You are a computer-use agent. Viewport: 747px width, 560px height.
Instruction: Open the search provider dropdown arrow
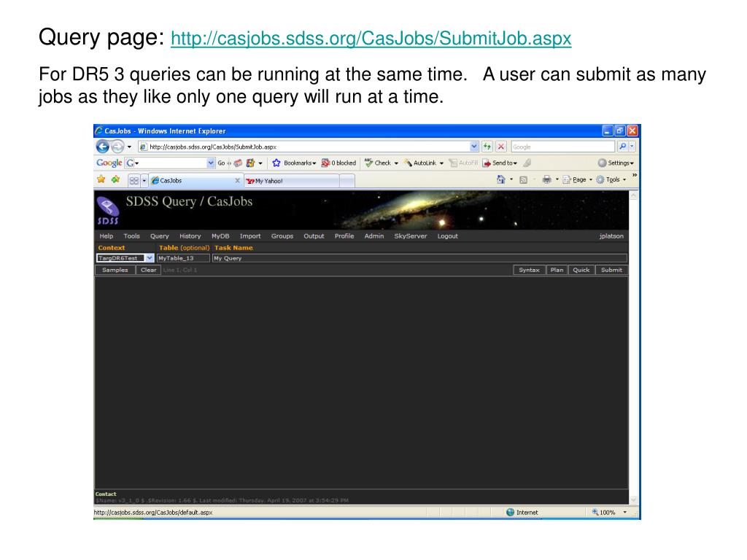coord(632,147)
